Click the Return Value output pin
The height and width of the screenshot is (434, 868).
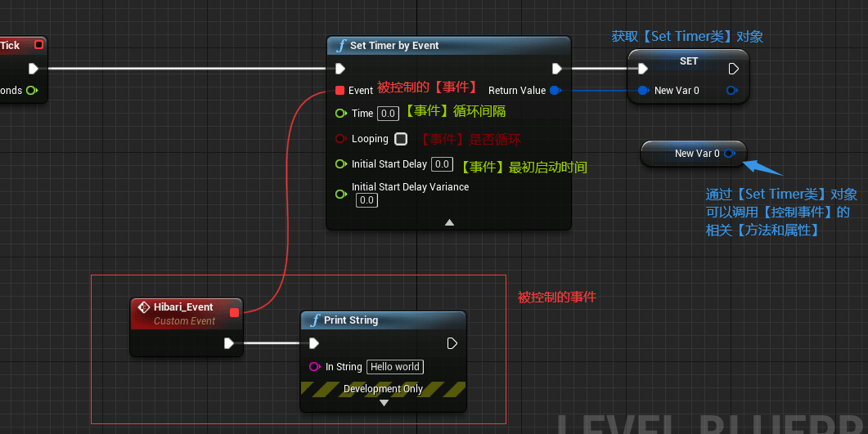(x=555, y=90)
